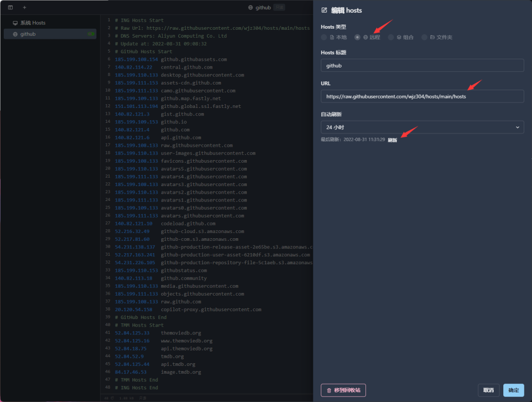This screenshot has width=532, height=402.
Task: Click avatars0.githubusercontent.com entry
Action: 204,207
